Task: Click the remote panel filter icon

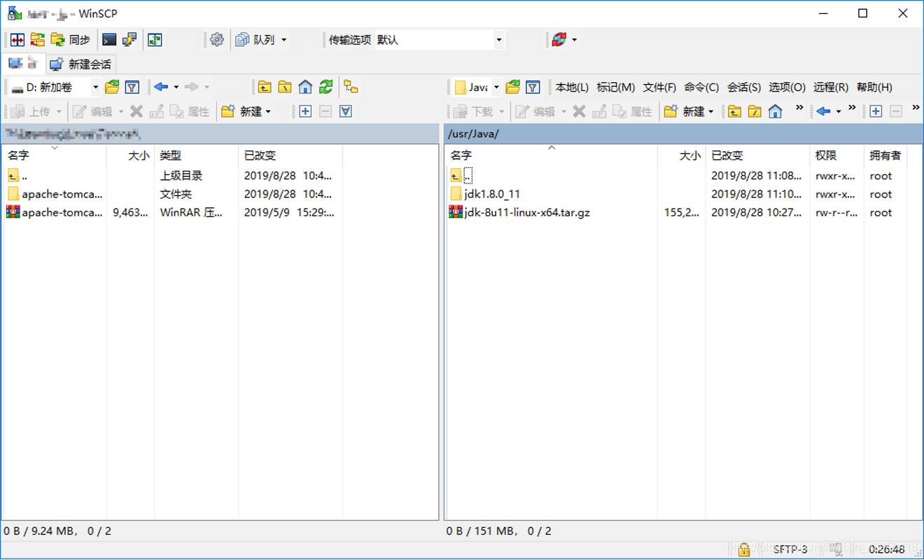Action: click(x=533, y=87)
